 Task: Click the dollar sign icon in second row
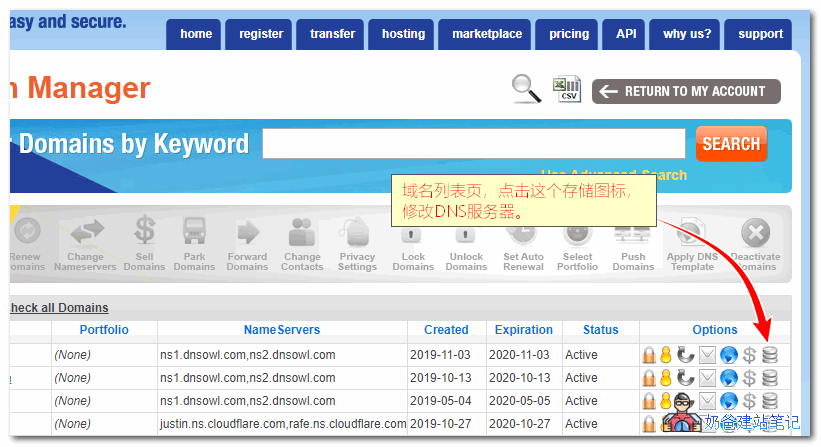tap(749, 378)
